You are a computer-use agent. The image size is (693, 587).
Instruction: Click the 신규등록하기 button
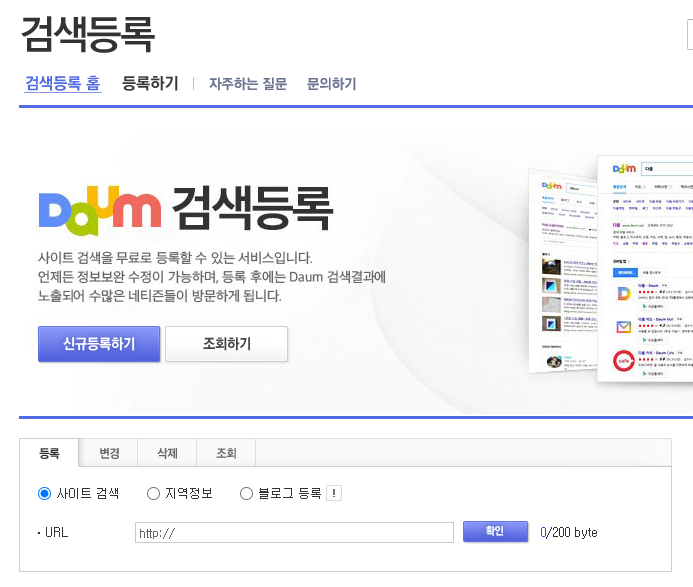tap(99, 344)
